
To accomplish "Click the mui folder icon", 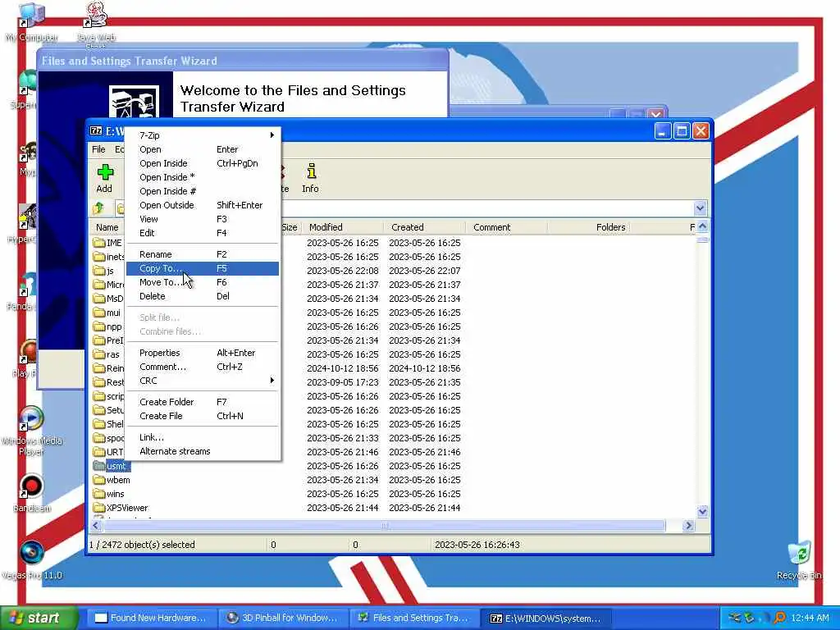I will click(98, 313).
